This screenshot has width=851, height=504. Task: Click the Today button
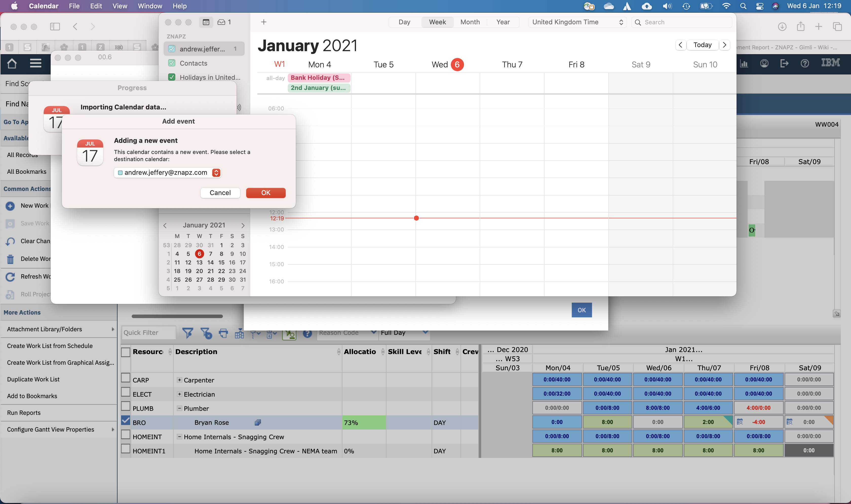(x=702, y=45)
